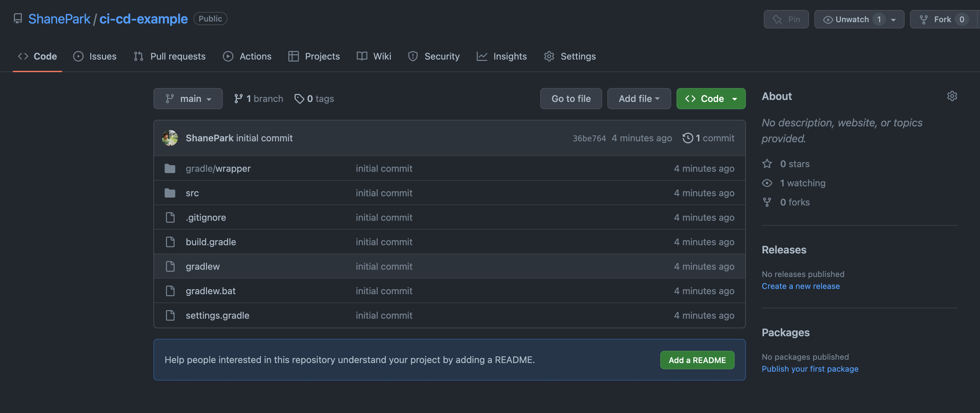Pin this repository

click(x=786, y=19)
